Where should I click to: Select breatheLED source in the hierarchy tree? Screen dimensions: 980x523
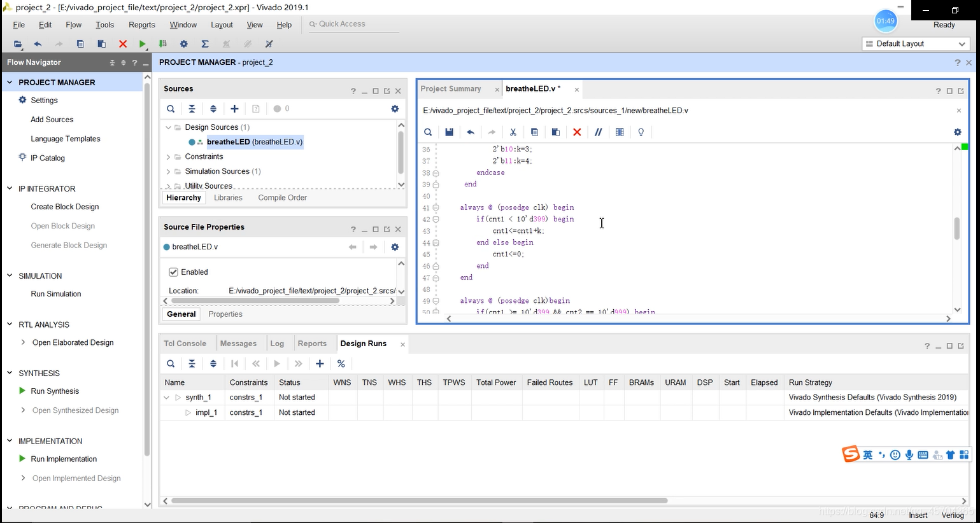pyautogui.click(x=255, y=142)
